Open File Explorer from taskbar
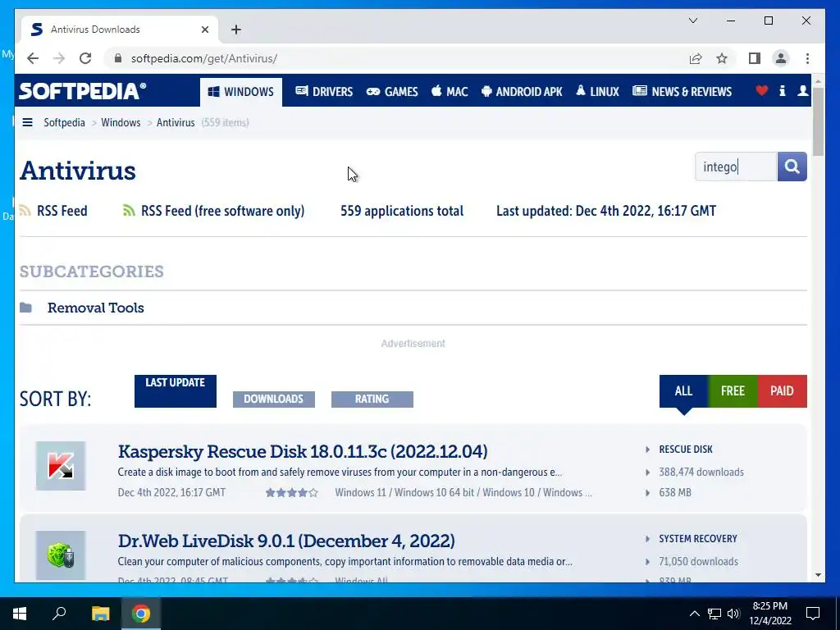The image size is (840, 630). point(100,614)
